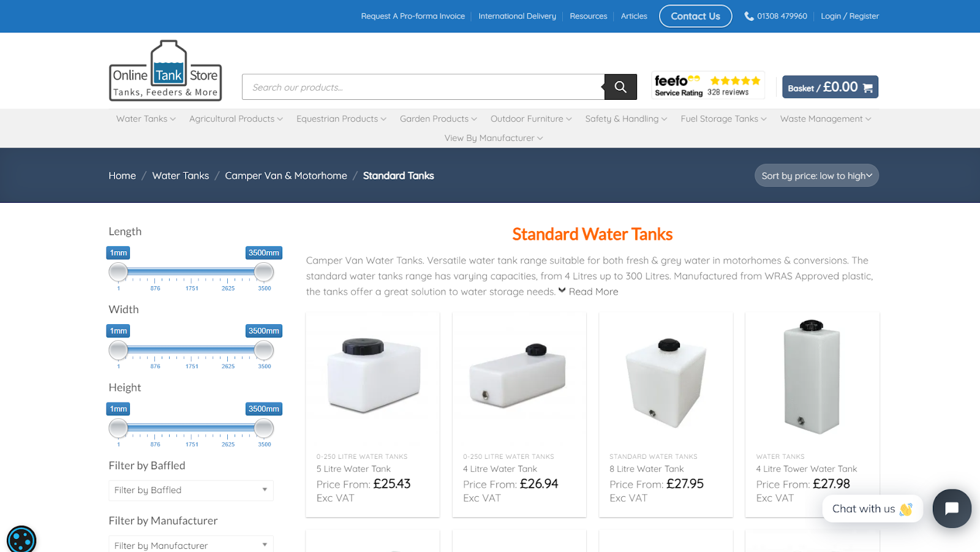Click Height slider maximum handle
980x552 pixels.
pyautogui.click(x=264, y=428)
